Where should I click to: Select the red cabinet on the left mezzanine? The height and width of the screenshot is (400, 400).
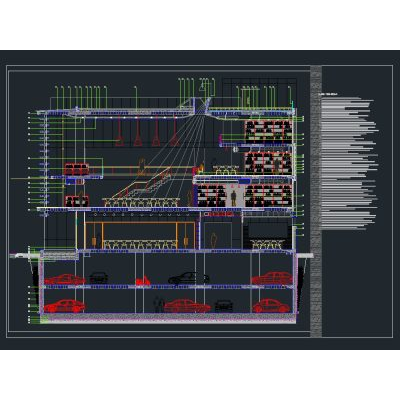point(77,169)
